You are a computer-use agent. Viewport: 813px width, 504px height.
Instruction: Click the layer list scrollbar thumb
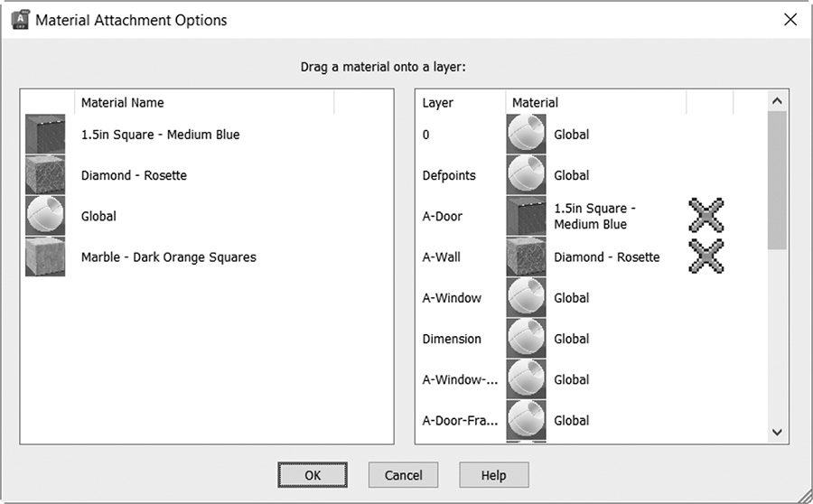tap(777, 180)
